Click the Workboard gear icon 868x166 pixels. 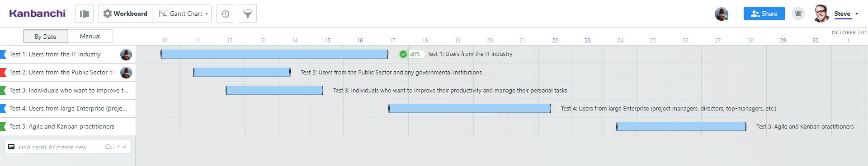pyautogui.click(x=107, y=14)
